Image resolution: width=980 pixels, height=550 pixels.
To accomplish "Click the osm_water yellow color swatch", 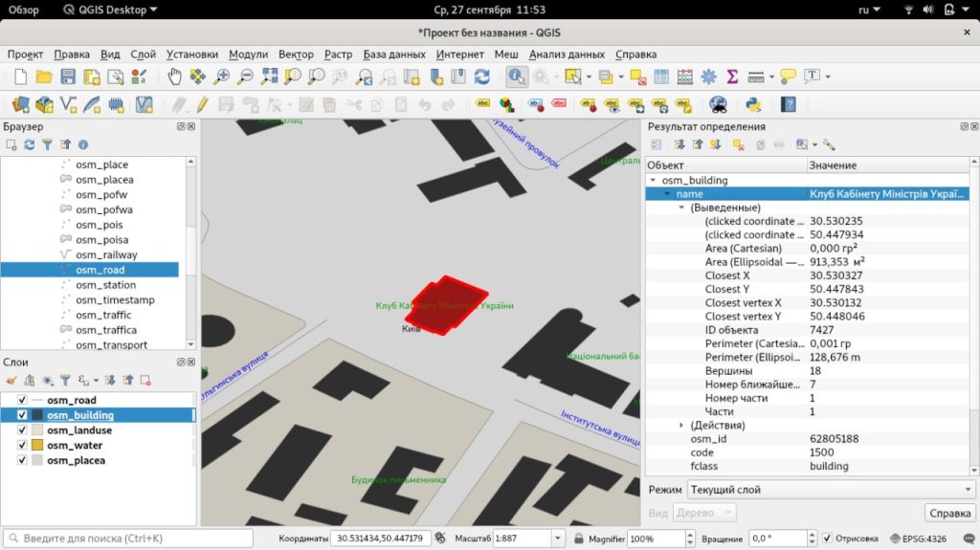I will (x=37, y=445).
